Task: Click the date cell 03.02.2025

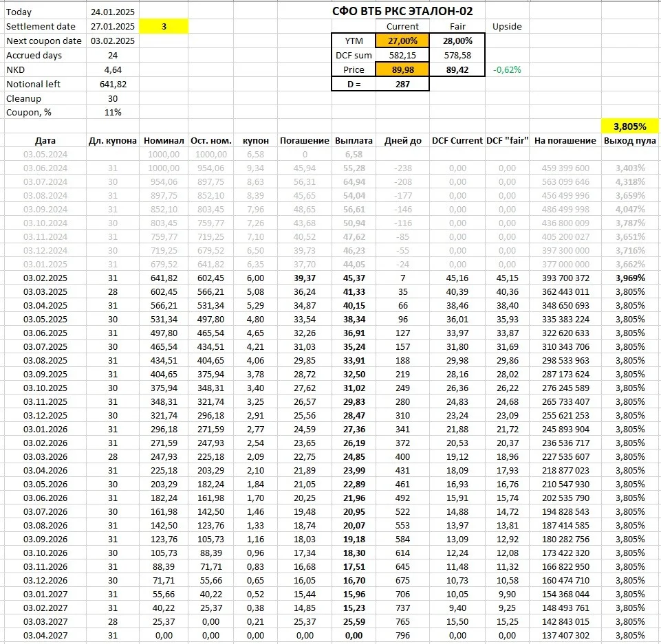Action: click(45, 278)
